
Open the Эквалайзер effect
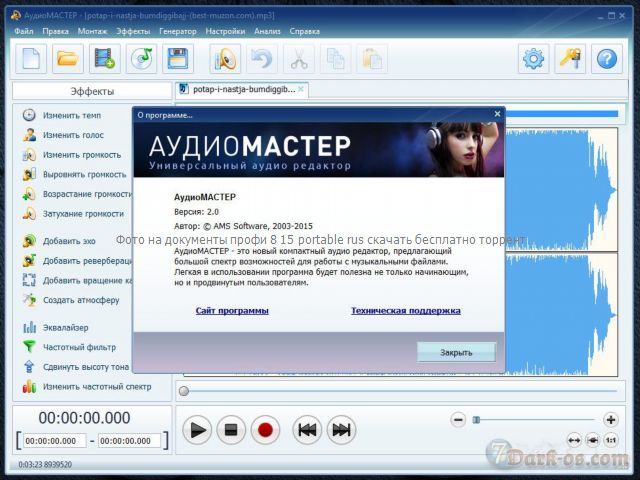[55, 328]
